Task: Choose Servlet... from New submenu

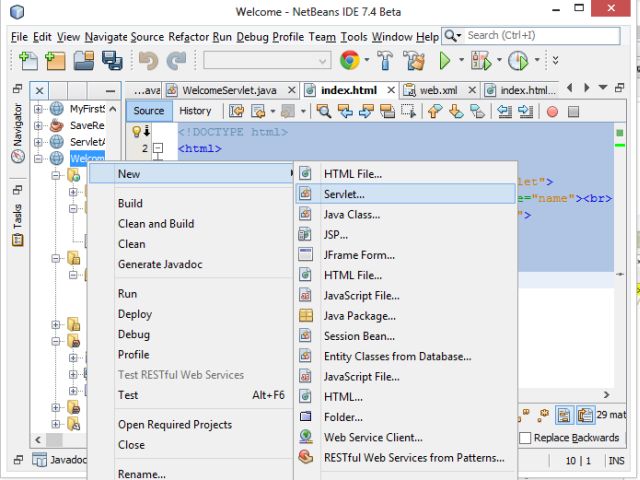Action: click(x=406, y=194)
